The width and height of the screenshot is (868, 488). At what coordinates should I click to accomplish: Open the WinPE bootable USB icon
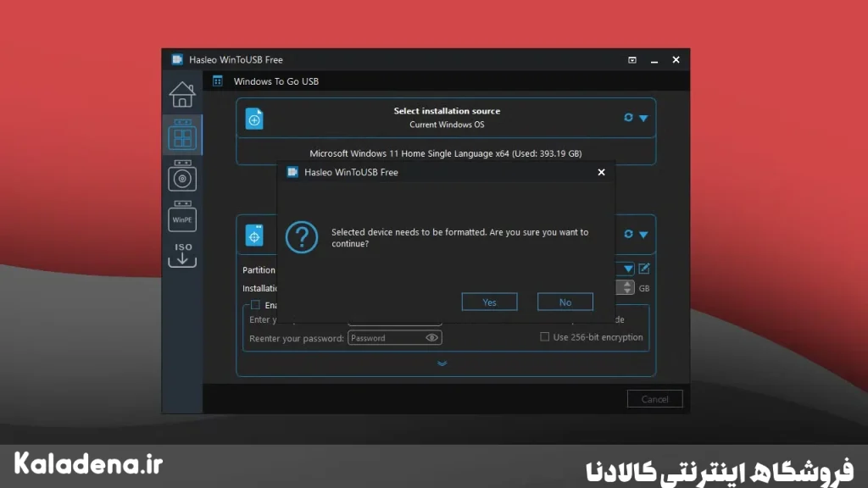tap(182, 216)
